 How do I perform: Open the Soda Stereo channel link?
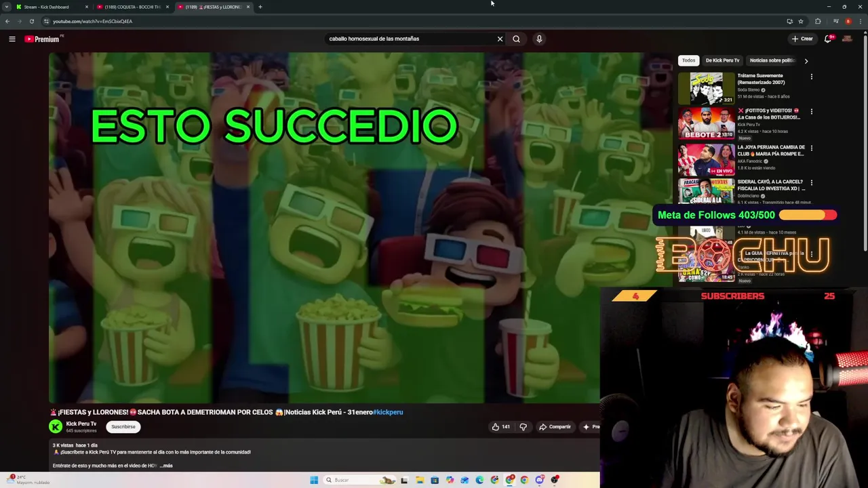[749, 89]
